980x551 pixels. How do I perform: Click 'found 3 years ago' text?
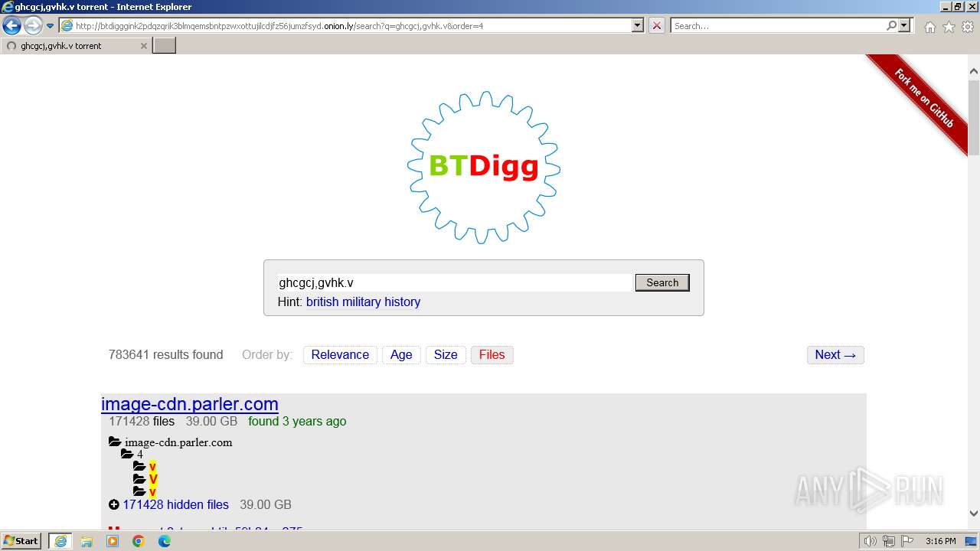point(297,421)
